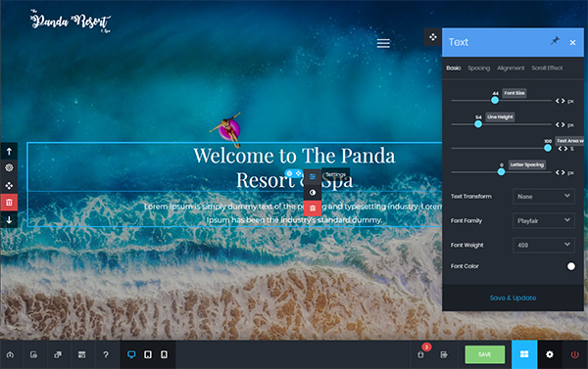Open global settings gear in bottom bar
Viewport: 588px width, 369px height.
[550, 354]
